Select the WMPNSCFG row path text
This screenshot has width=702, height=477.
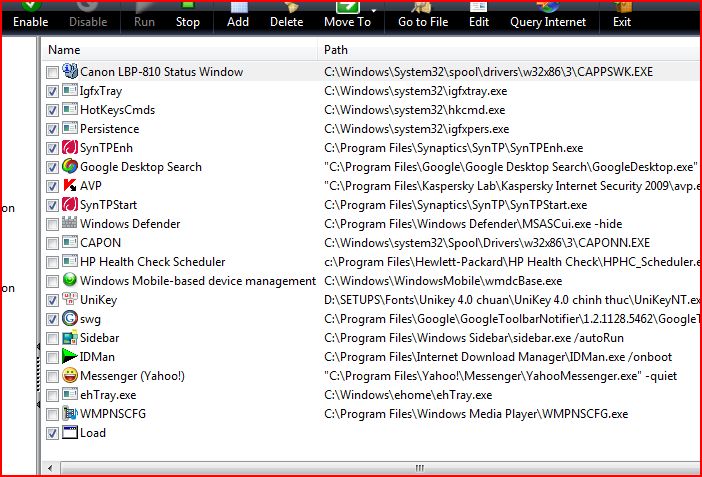(x=476, y=414)
